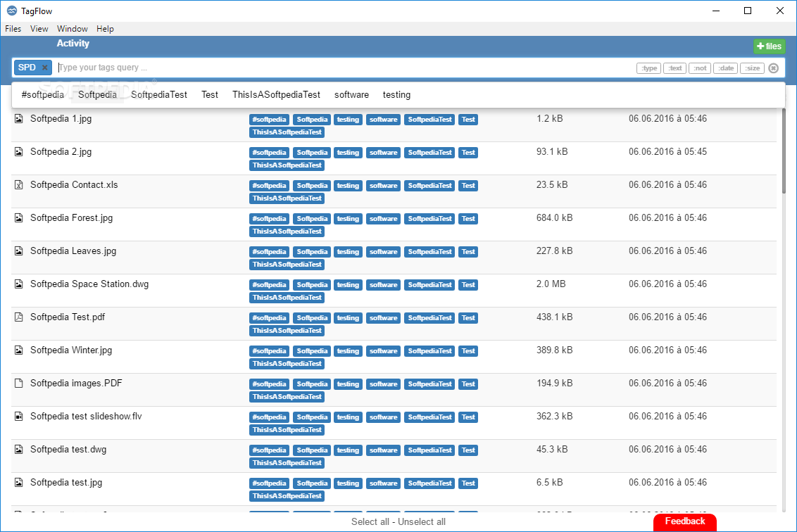Image resolution: width=797 pixels, height=532 pixels.
Task: Click the image icon beside Softpedia test.jpg
Action: pos(19,482)
